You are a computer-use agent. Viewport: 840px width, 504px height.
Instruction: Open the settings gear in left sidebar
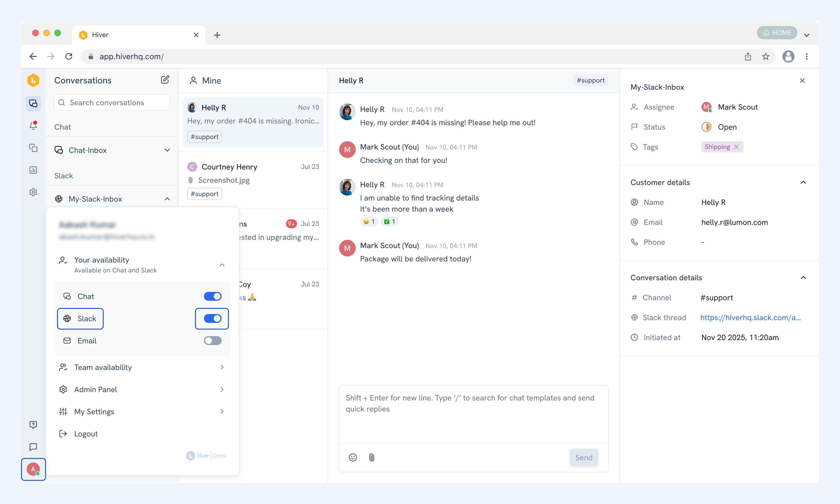pyautogui.click(x=33, y=192)
